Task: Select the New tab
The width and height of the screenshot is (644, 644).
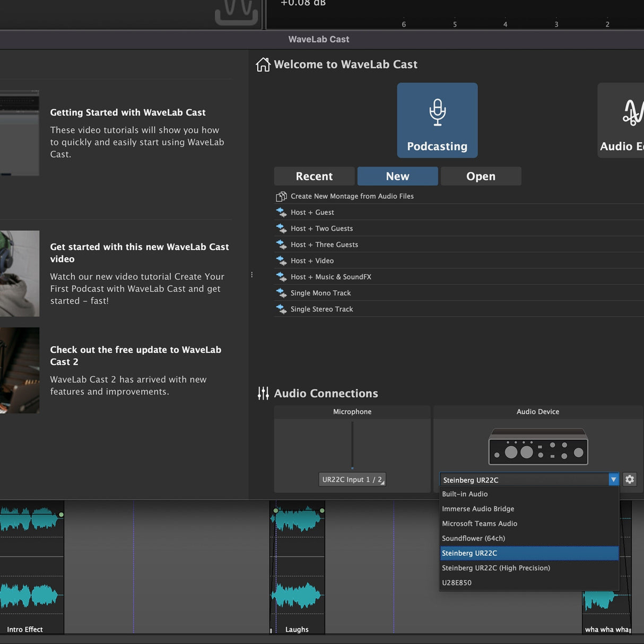Action: click(x=397, y=176)
